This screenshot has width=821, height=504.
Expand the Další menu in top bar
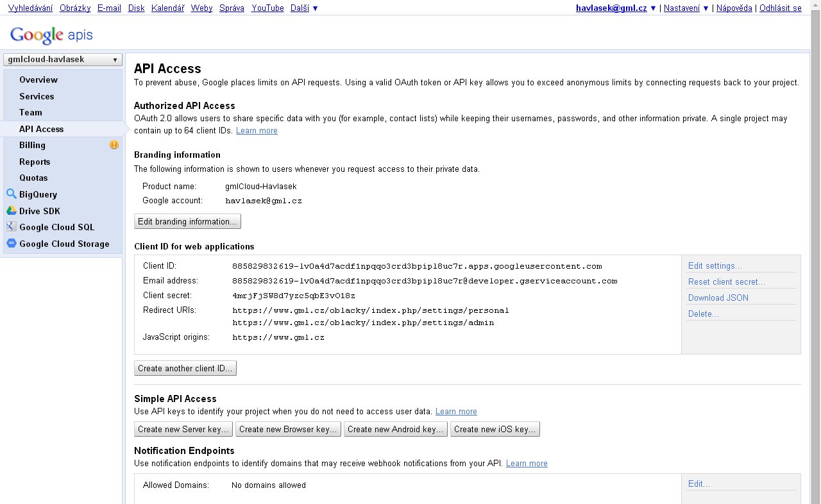tap(304, 8)
